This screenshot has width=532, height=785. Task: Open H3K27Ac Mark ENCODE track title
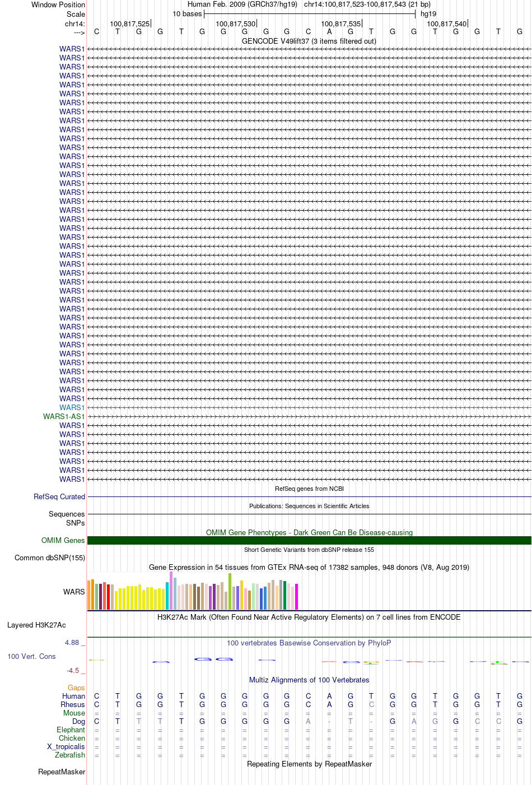pos(309,617)
